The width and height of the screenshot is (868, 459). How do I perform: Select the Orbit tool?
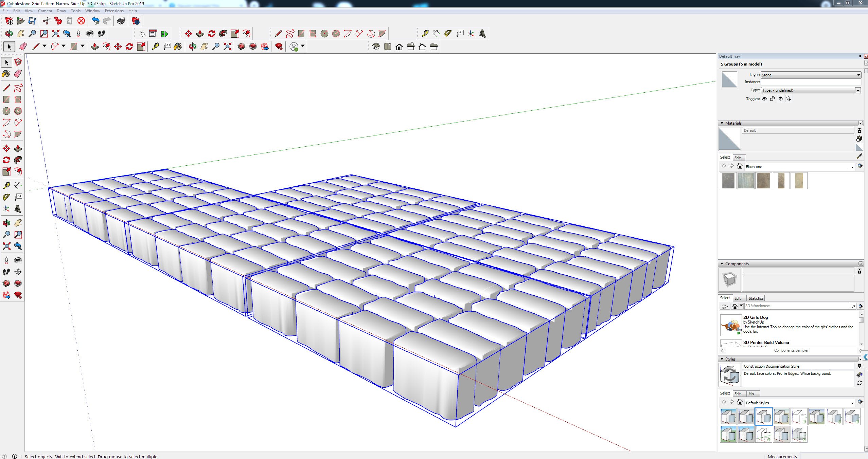(192, 47)
